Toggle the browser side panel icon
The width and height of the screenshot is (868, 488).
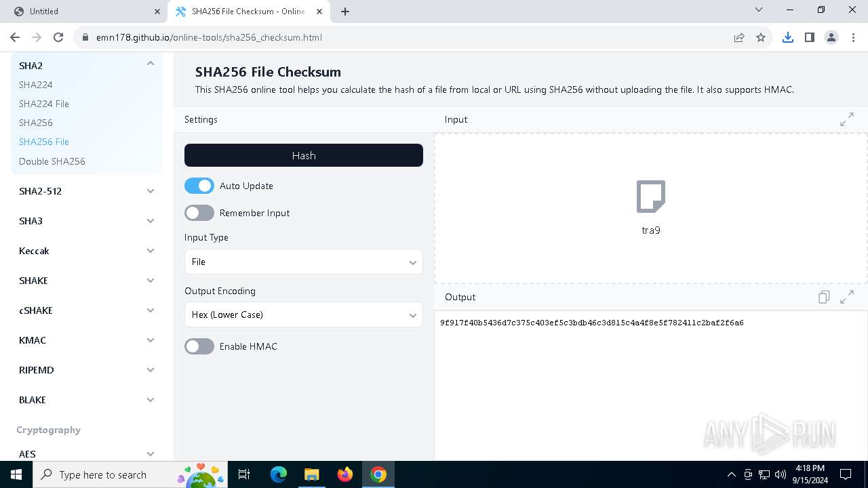[810, 37]
